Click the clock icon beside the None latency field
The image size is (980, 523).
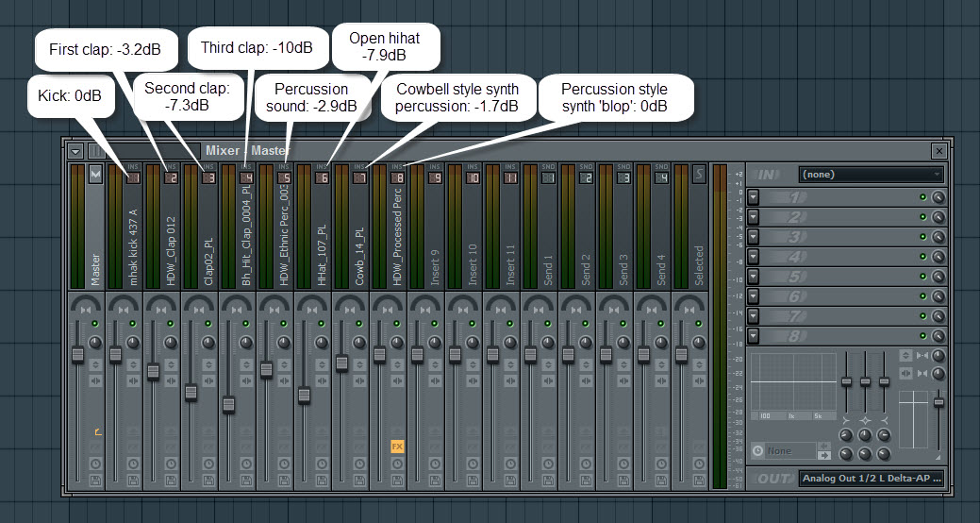point(757,450)
